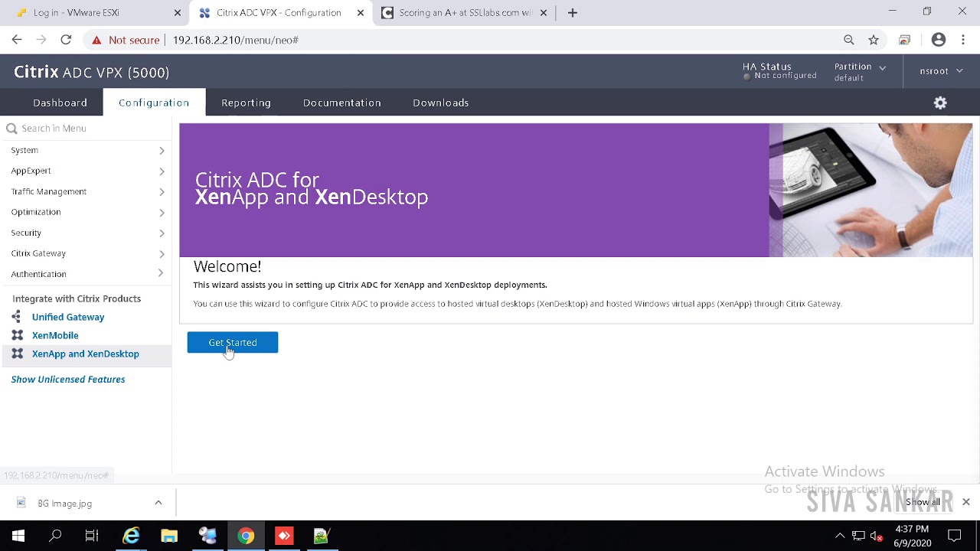
Task: Open the Partition dropdown
Action: (860, 71)
